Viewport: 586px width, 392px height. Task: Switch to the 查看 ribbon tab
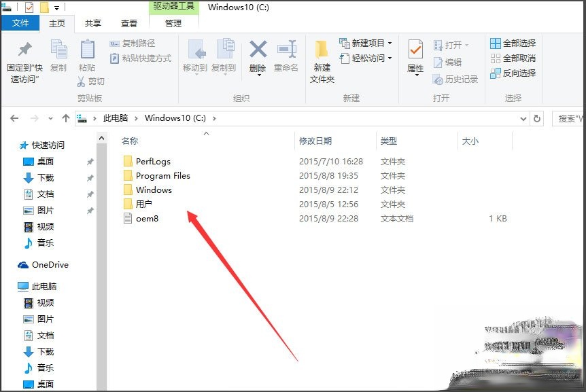(x=128, y=22)
